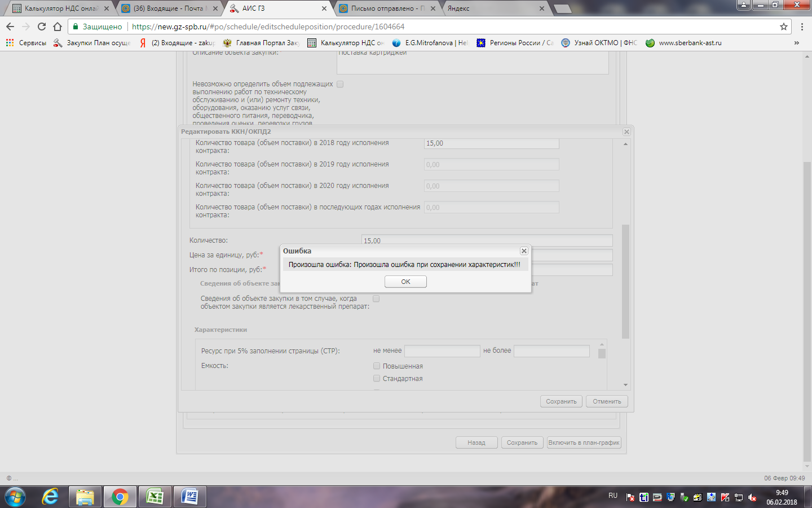The width and height of the screenshot is (812, 508).
Task: Switch to Chrome in taskbar
Action: pos(120,497)
